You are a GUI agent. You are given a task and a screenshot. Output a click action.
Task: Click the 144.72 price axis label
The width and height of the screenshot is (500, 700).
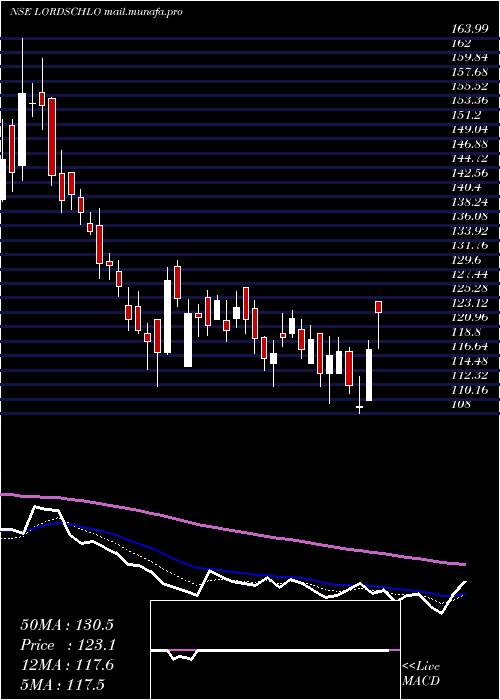click(471, 158)
